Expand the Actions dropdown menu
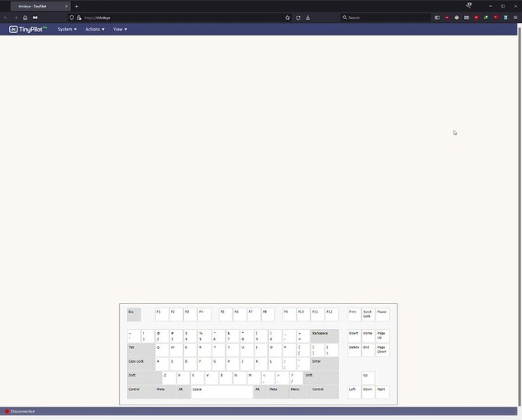Viewport: 522px width, 420px height. click(95, 29)
